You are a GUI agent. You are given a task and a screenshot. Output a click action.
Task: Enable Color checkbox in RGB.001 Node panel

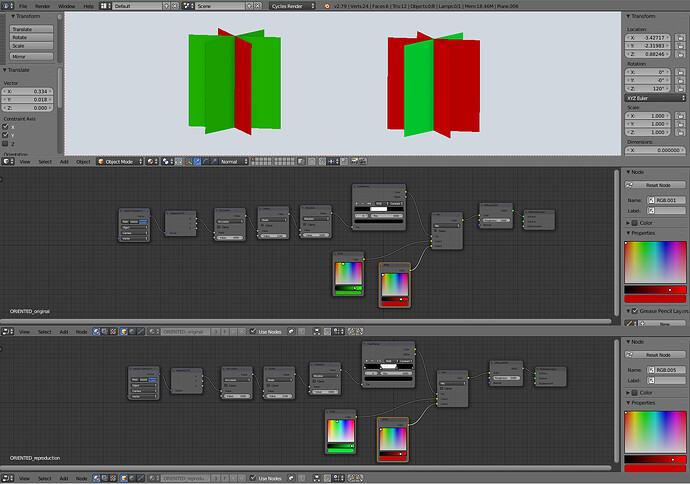(635, 223)
